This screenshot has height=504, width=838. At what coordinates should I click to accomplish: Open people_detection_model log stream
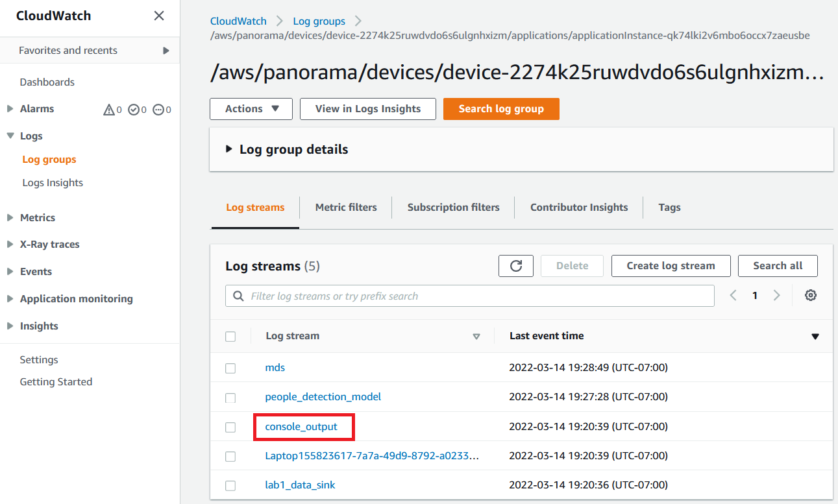(x=323, y=397)
